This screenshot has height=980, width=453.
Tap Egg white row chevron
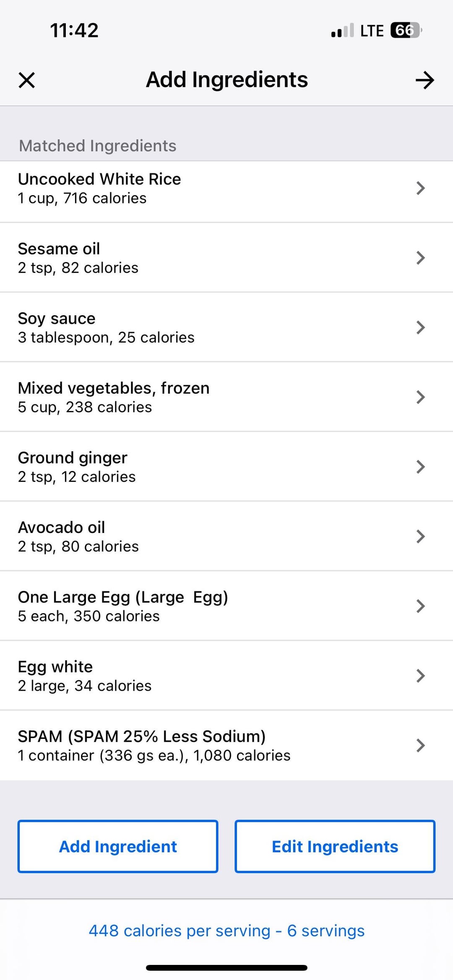point(420,675)
